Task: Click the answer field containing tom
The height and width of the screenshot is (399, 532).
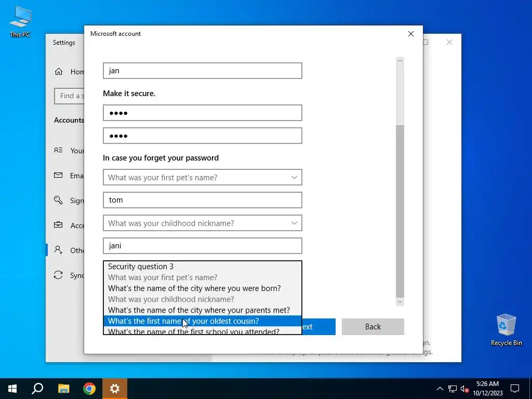Action: click(x=203, y=200)
